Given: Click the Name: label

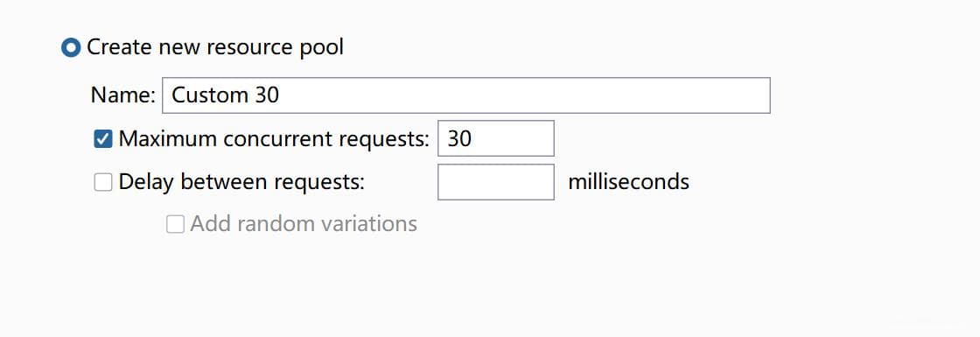Looking at the screenshot, I should point(122,95).
